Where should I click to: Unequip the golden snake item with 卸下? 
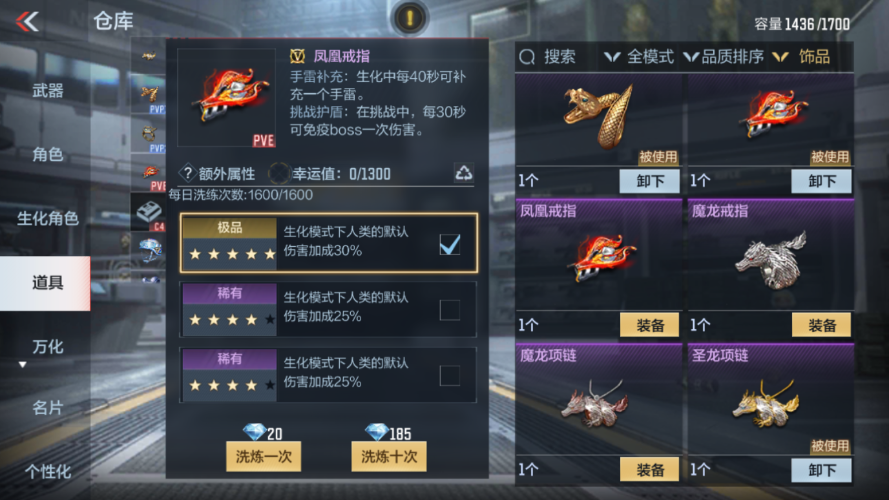(x=649, y=181)
